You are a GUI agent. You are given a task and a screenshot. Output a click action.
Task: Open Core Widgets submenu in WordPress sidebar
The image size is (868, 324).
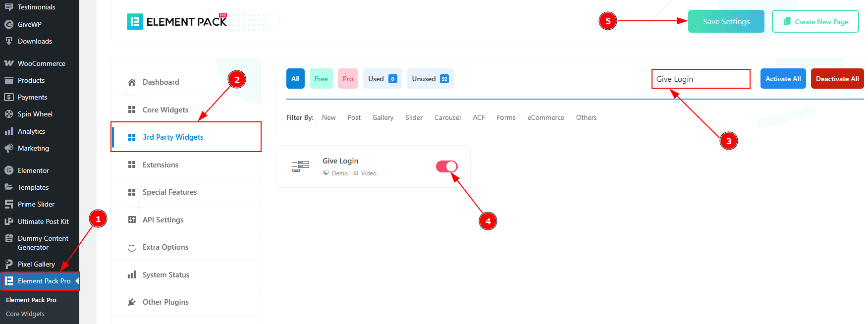click(x=25, y=314)
